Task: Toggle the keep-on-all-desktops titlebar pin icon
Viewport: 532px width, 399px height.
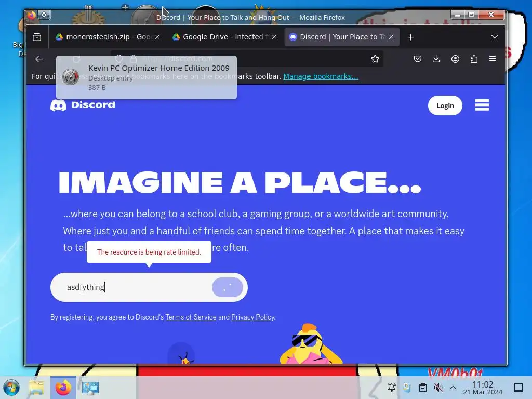Action: click(x=44, y=15)
